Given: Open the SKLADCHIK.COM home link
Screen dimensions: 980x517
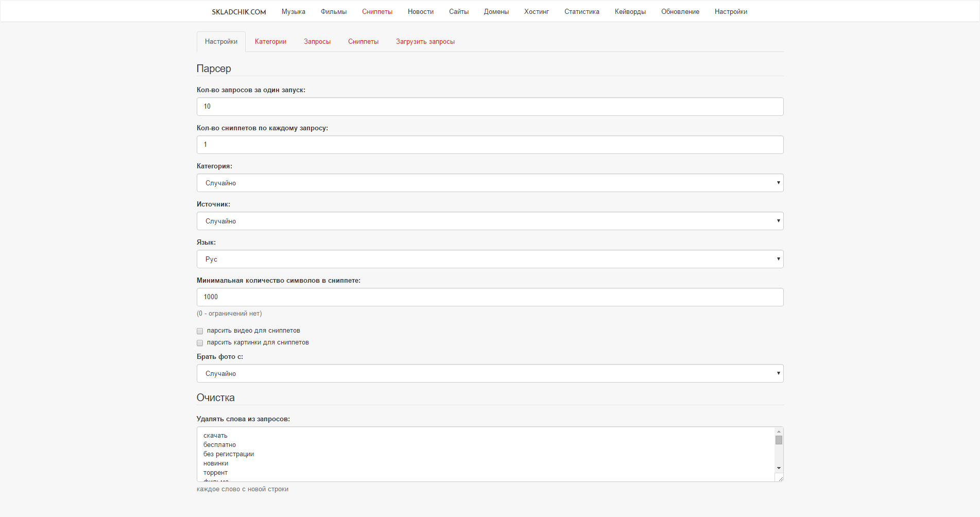Looking at the screenshot, I should tap(238, 12).
